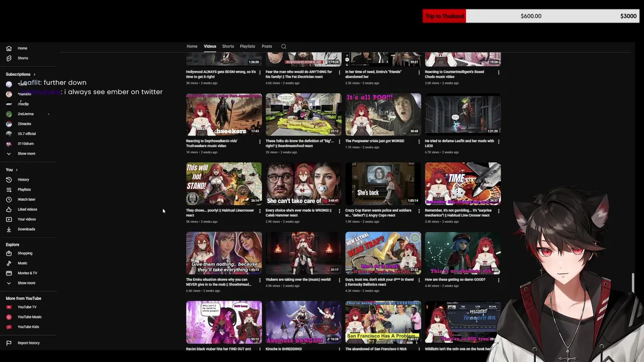Image resolution: width=644 pixels, height=362 pixels.
Task: Switch to the channel Shorts tab
Action: [228, 46]
